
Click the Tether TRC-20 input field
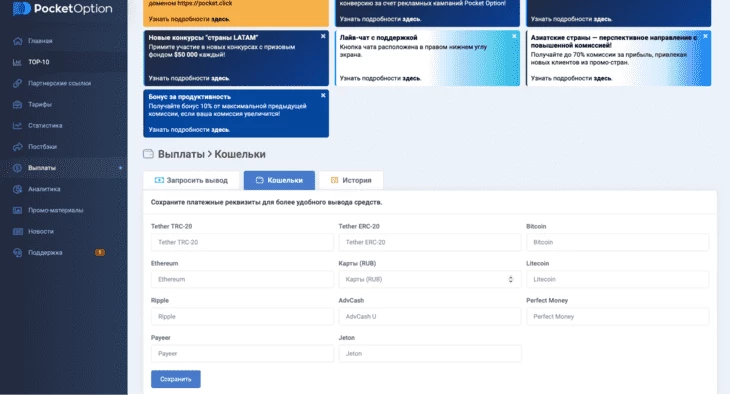[242, 242]
